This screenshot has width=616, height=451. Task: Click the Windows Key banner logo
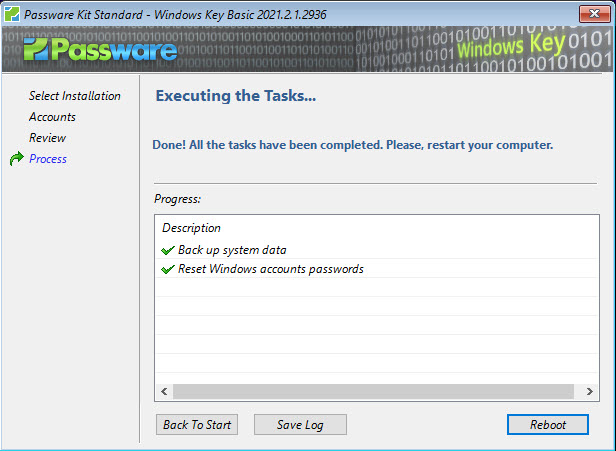[x=511, y=46]
